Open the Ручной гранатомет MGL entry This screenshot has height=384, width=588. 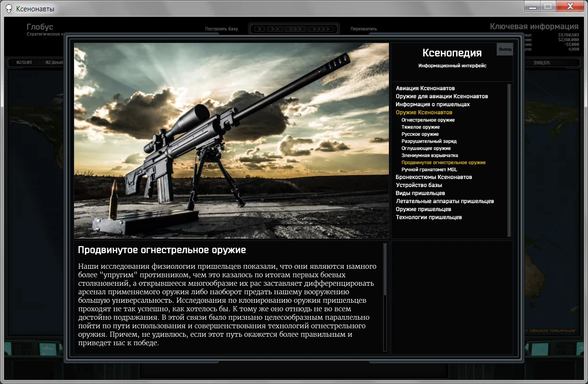(x=429, y=170)
